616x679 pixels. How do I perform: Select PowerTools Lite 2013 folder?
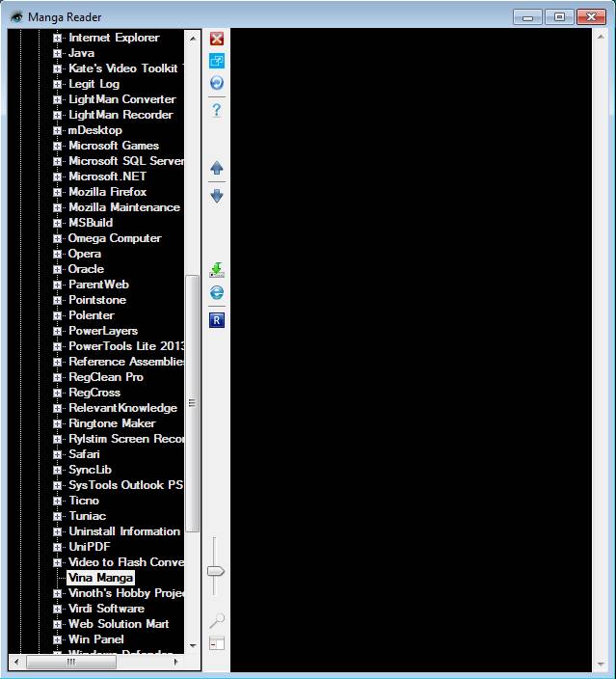[x=125, y=346]
